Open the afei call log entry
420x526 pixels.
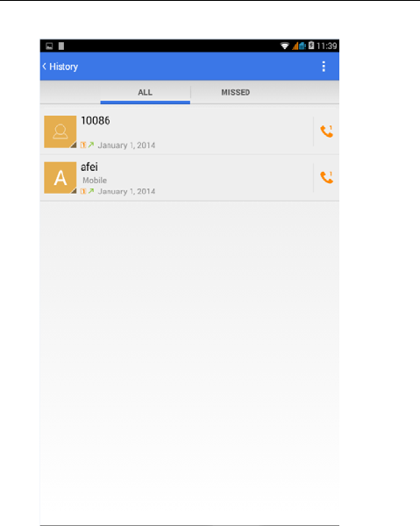tap(177, 178)
